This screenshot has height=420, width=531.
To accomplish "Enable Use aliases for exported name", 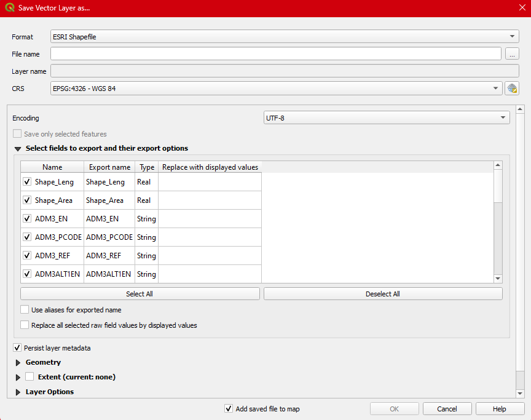I will coord(25,310).
